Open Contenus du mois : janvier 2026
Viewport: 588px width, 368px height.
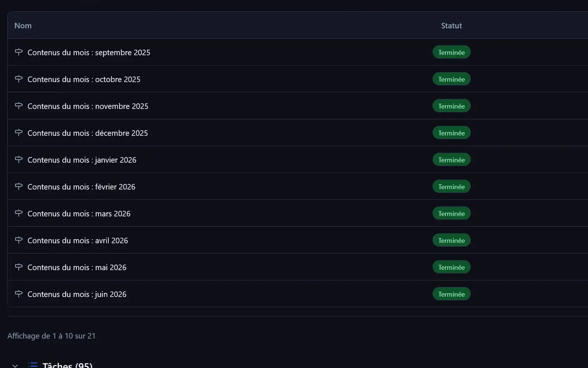[82, 160]
